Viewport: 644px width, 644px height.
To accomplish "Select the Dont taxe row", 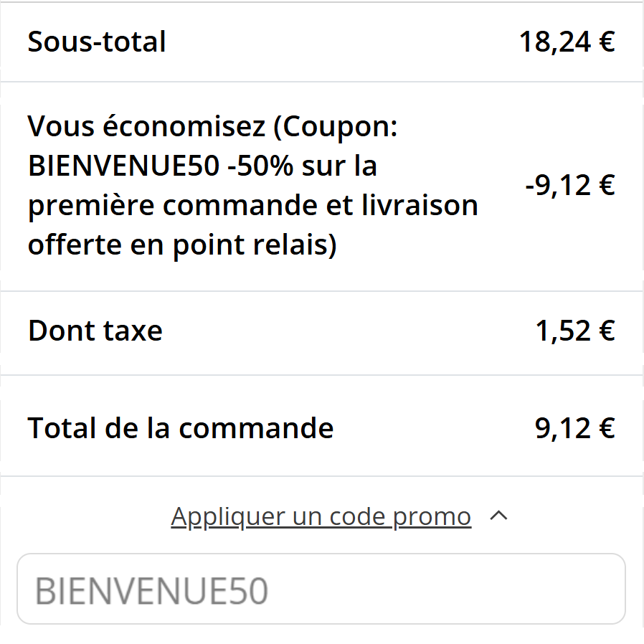I will pos(95,331).
